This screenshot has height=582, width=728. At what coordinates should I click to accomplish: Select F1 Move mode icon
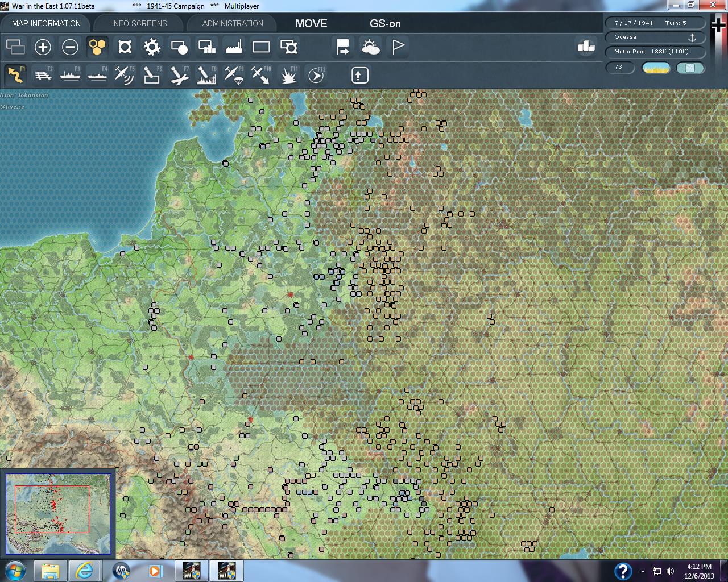click(15, 75)
